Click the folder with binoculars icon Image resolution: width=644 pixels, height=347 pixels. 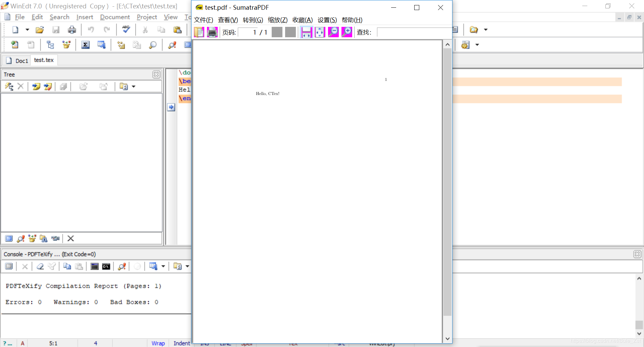pyautogui.click(x=44, y=239)
